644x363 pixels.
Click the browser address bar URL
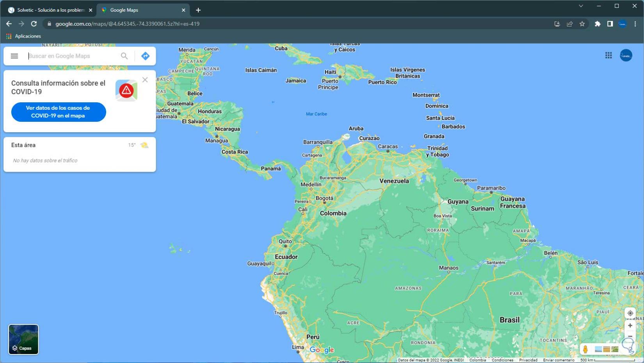click(x=127, y=24)
